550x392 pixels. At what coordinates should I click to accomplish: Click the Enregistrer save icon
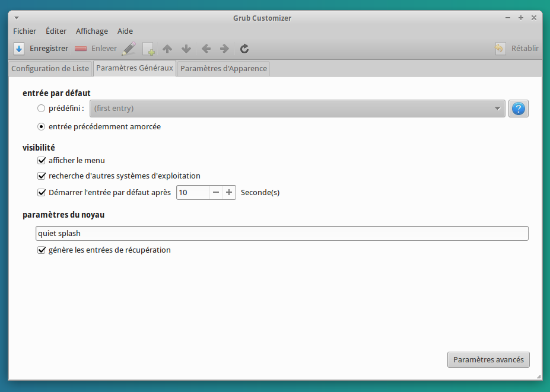(19, 49)
